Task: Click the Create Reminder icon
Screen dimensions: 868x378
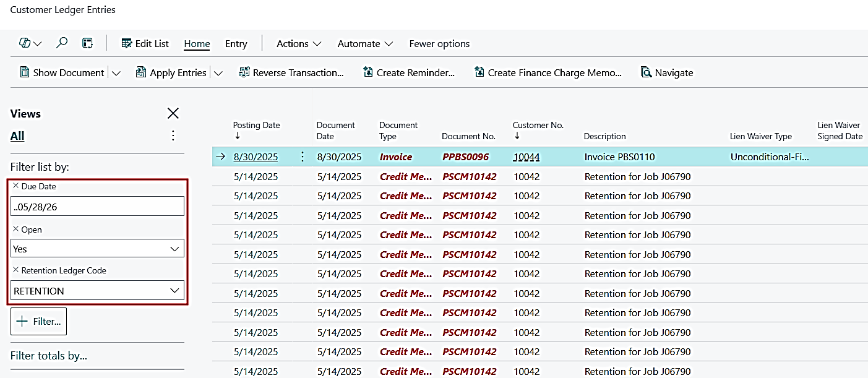Action: pyautogui.click(x=368, y=72)
